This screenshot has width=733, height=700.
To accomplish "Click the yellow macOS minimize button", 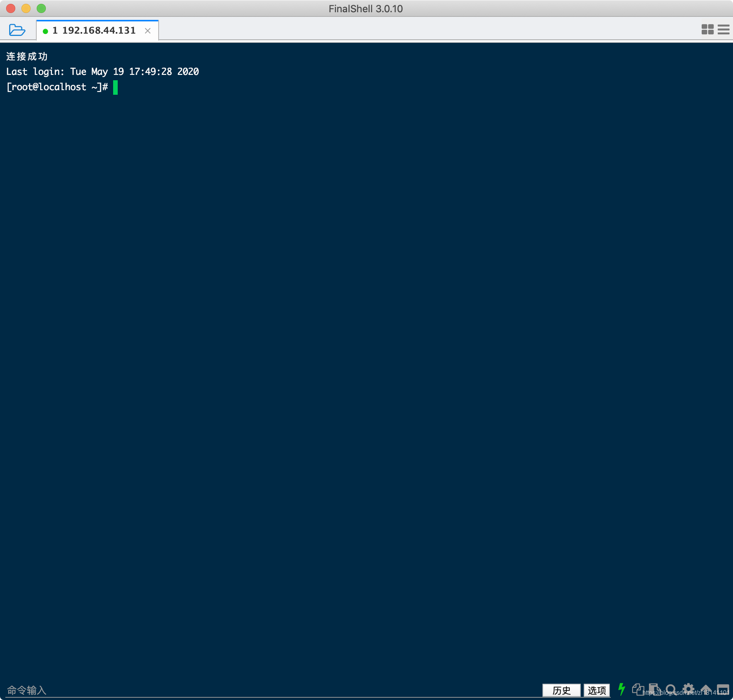I will point(26,8).
